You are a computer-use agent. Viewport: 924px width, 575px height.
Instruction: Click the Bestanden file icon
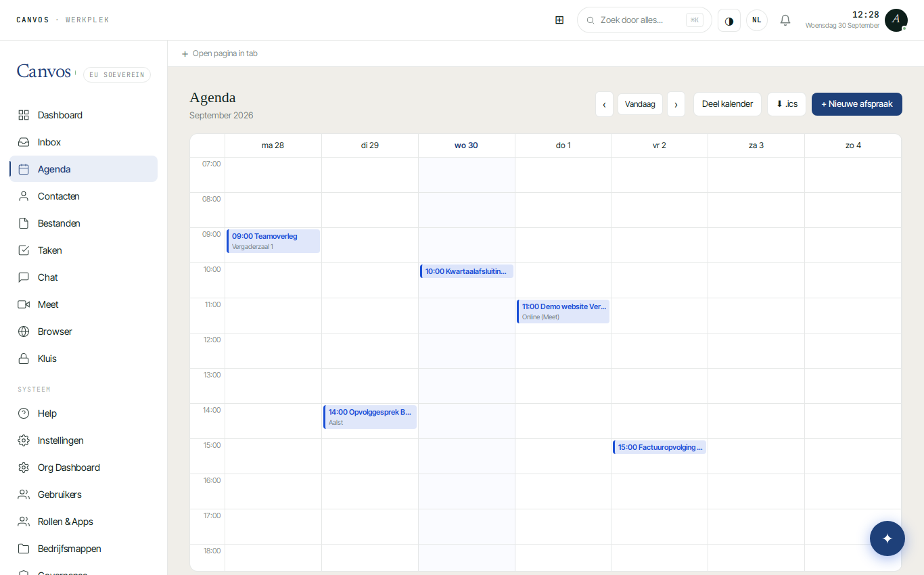point(24,223)
